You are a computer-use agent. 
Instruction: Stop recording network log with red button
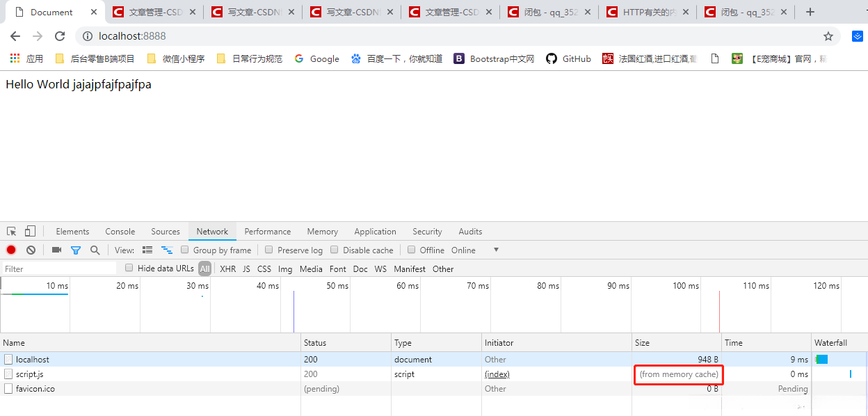coord(11,250)
